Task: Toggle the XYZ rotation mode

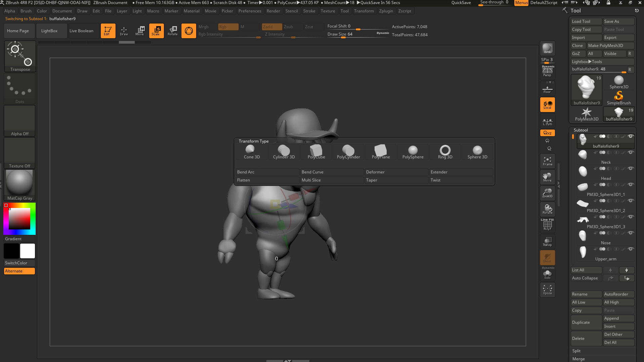Action: [547, 133]
